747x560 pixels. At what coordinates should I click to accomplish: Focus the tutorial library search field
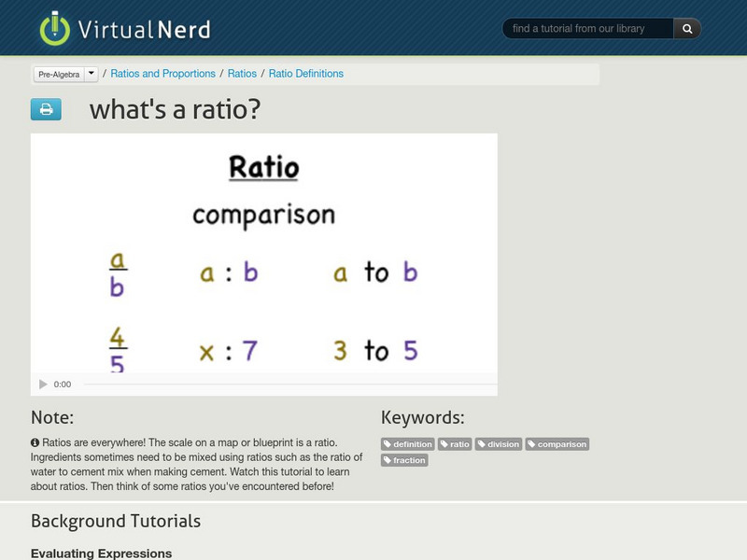pyautogui.click(x=588, y=29)
